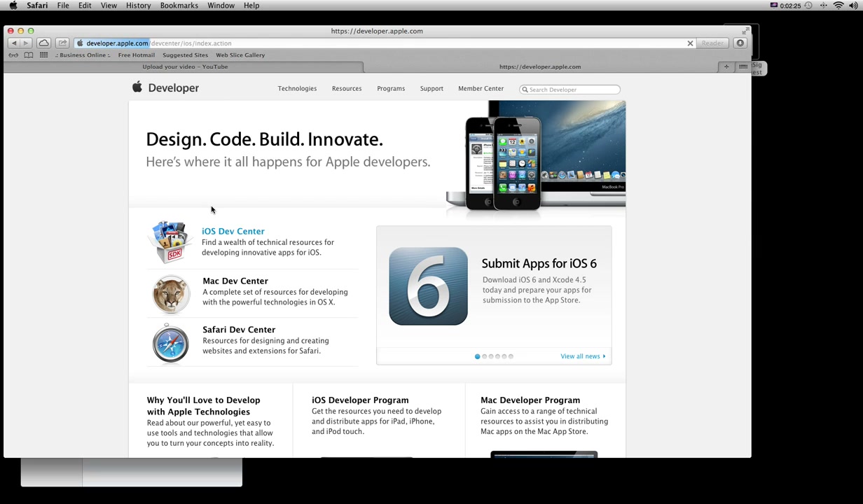
Task: Open the volume control in the menu bar
Action: pos(852,6)
